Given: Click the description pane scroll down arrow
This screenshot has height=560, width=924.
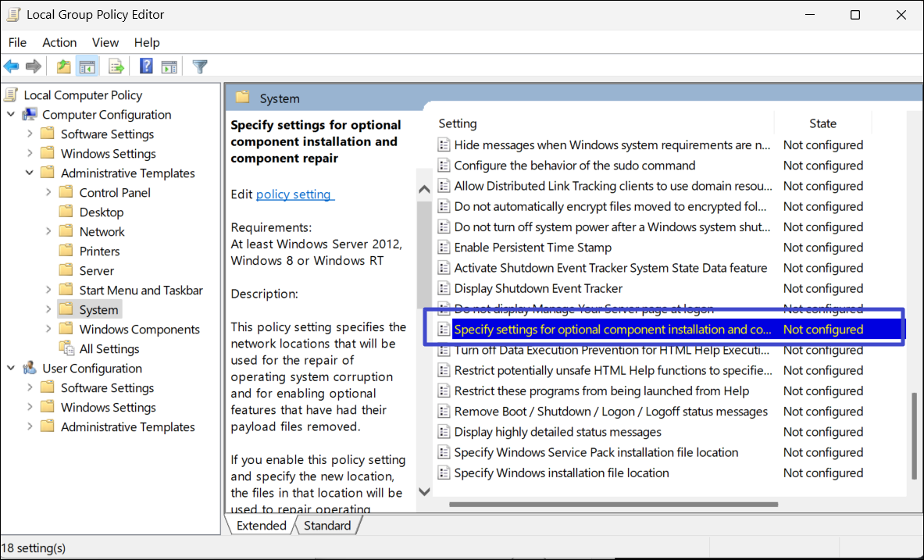Looking at the screenshot, I should 425,491.
